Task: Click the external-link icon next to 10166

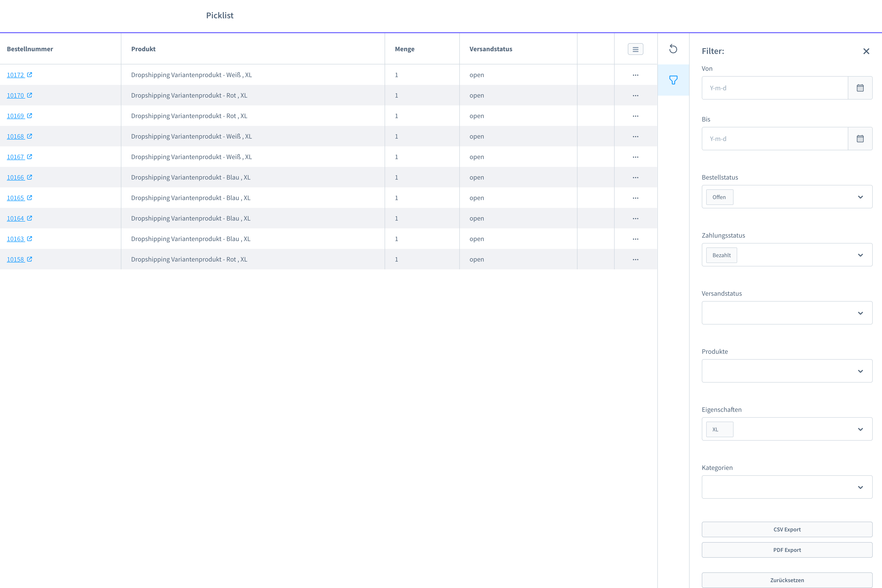Action: tap(30, 177)
